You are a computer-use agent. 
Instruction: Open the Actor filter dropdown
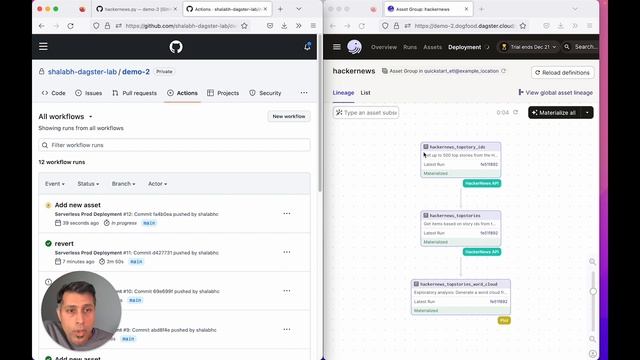pyautogui.click(x=157, y=184)
